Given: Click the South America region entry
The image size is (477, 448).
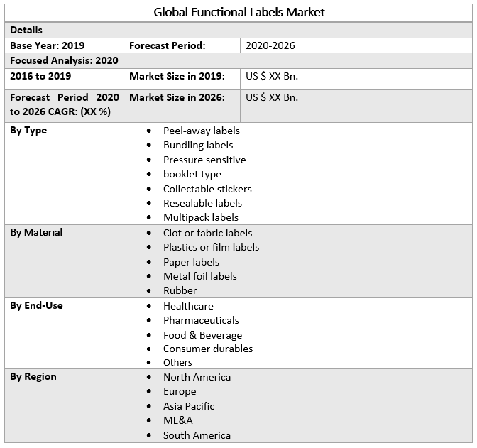Looking at the screenshot, I should click(197, 435).
